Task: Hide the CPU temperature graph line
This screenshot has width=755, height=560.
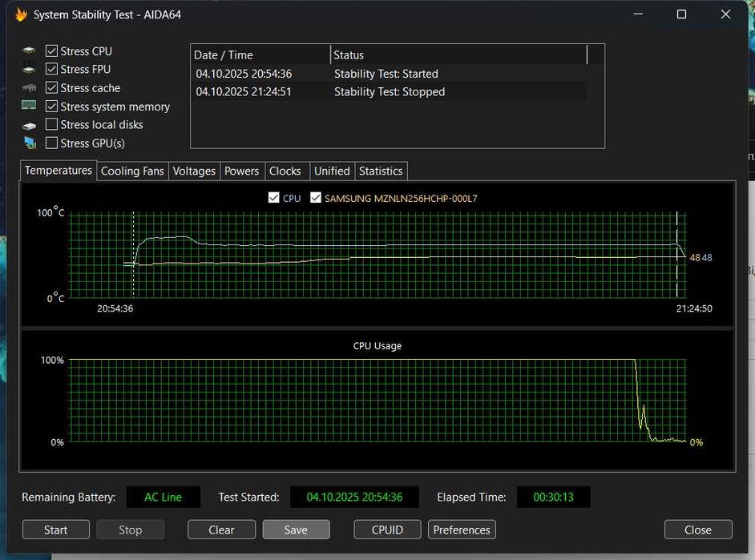Action: coord(273,198)
